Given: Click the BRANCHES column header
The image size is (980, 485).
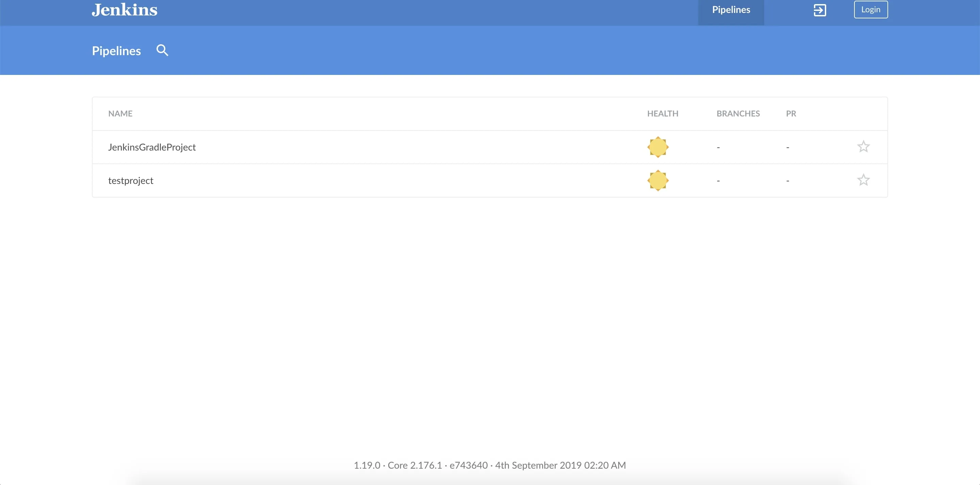Looking at the screenshot, I should coord(738,113).
